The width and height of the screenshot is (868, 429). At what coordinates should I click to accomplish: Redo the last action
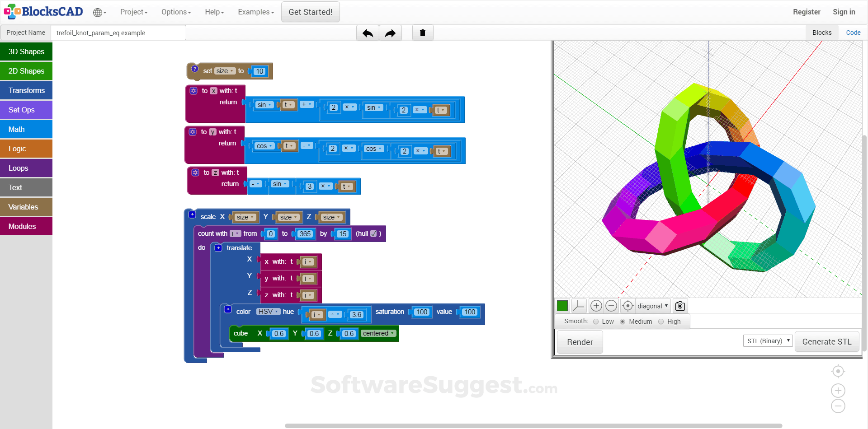390,33
